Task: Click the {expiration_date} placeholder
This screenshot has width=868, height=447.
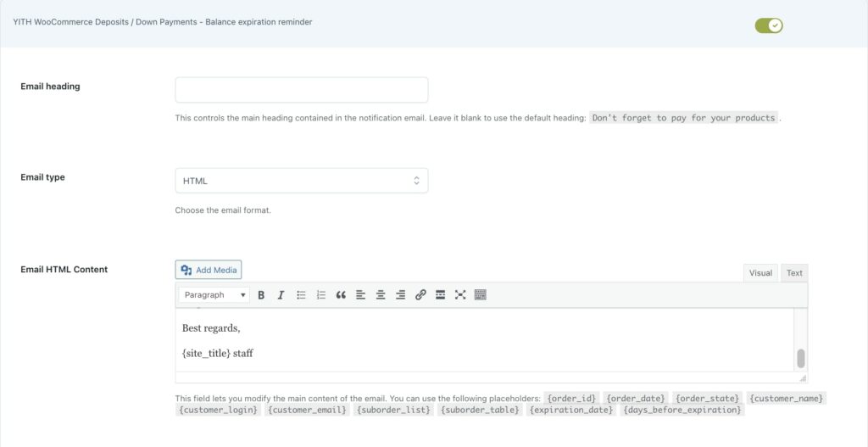Action: pyautogui.click(x=571, y=410)
